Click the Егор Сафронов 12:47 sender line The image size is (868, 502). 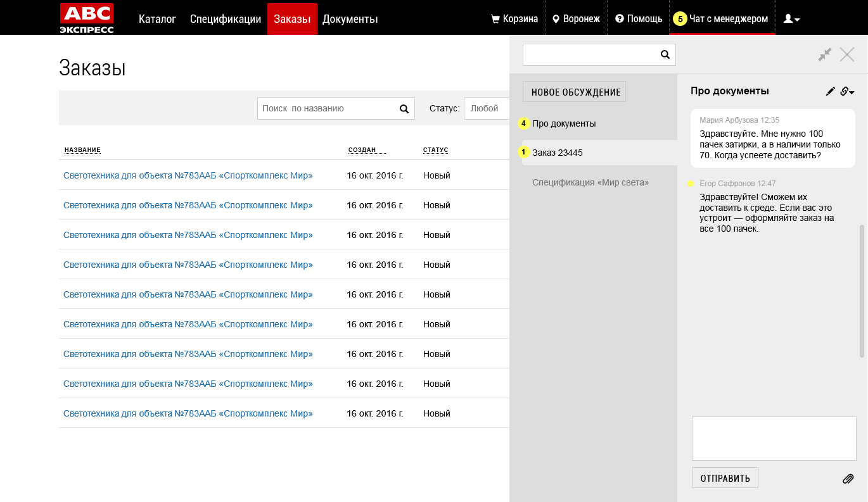(737, 184)
